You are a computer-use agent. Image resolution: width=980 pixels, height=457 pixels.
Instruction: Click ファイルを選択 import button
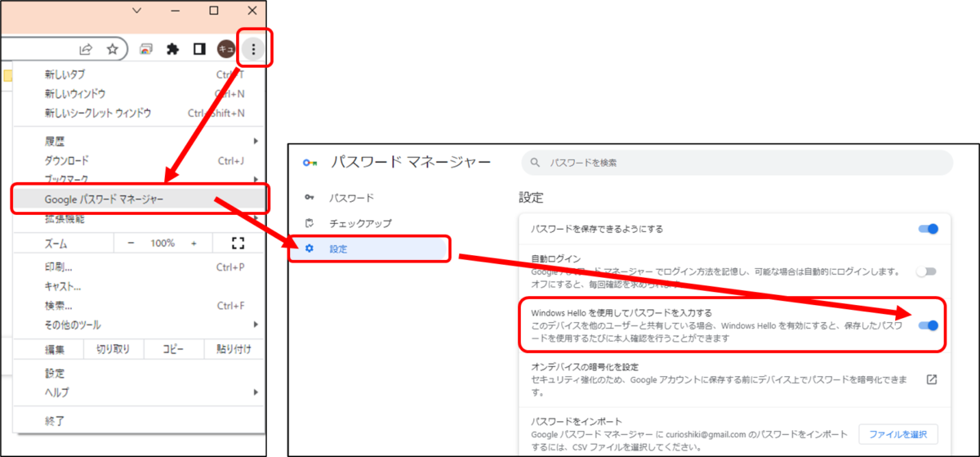pyautogui.click(x=898, y=434)
